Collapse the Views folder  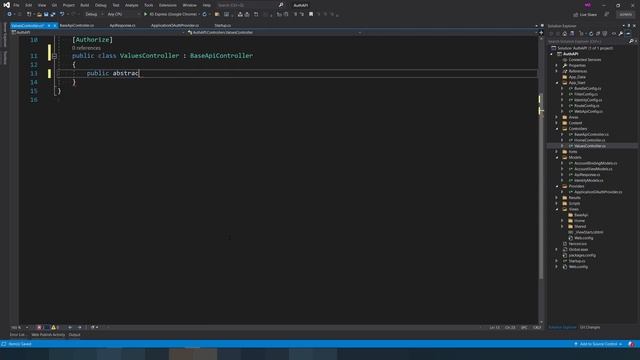(557, 209)
